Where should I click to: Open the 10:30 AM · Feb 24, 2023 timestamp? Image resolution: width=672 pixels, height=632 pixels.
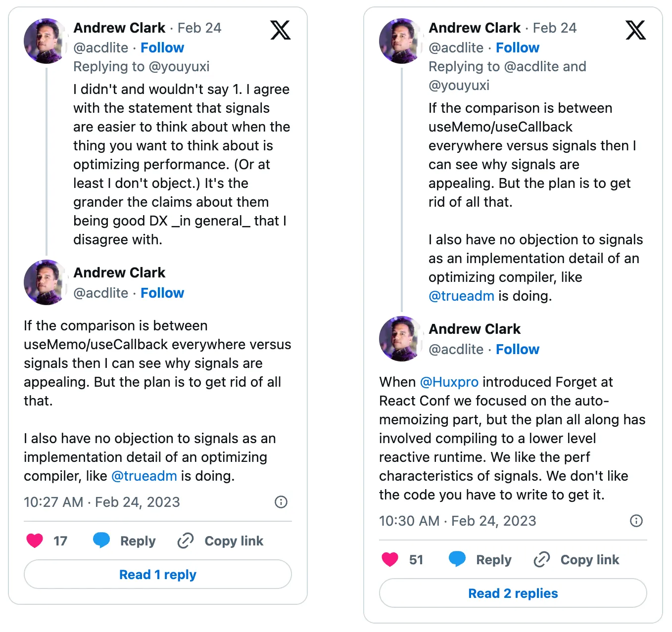[457, 521]
